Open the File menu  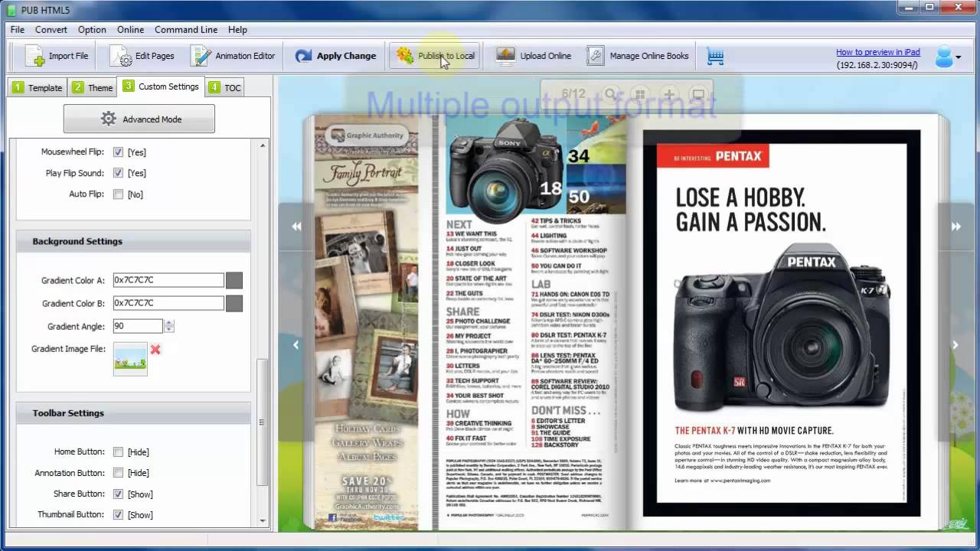click(x=18, y=29)
